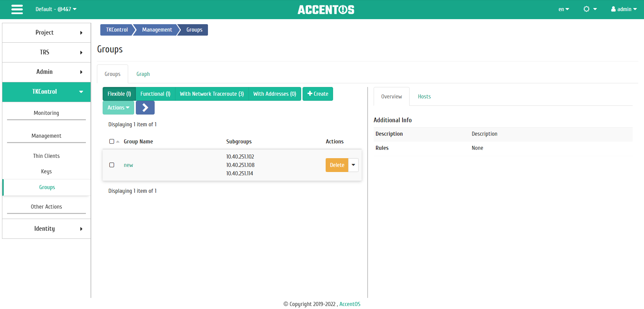Image resolution: width=644 pixels, height=309 pixels.
Task: Open Thin Clients in the sidebar
Action: pyautogui.click(x=46, y=156)
